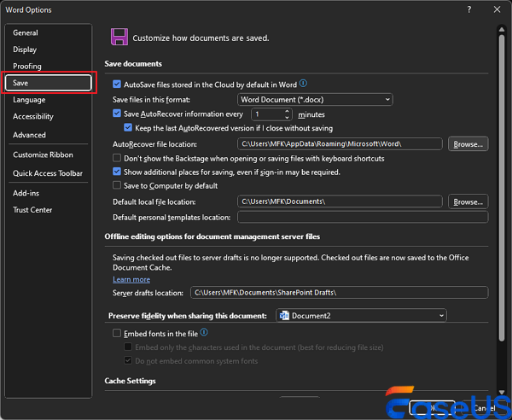This screenshot has height=420, width=512.
Task: Check Embed fonts in the file
Action: pyautogui.click(x=117, y=333)
